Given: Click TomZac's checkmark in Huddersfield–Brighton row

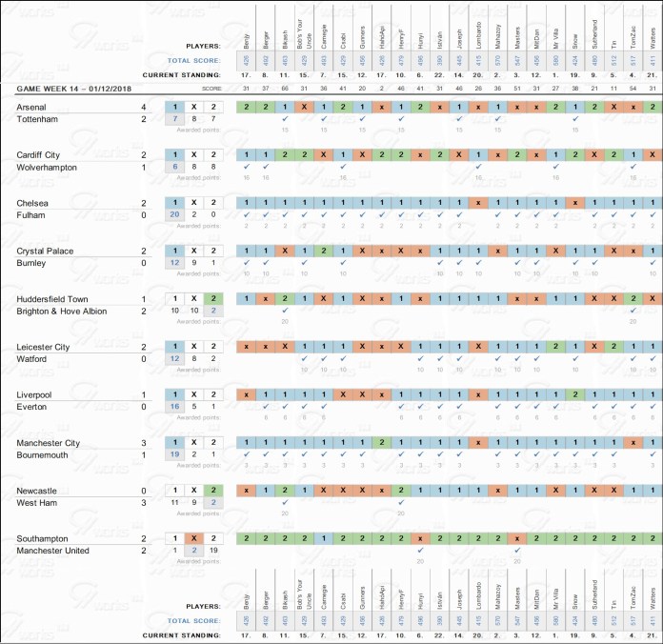Looking at the screenshot, I should [x=633, y=311].
